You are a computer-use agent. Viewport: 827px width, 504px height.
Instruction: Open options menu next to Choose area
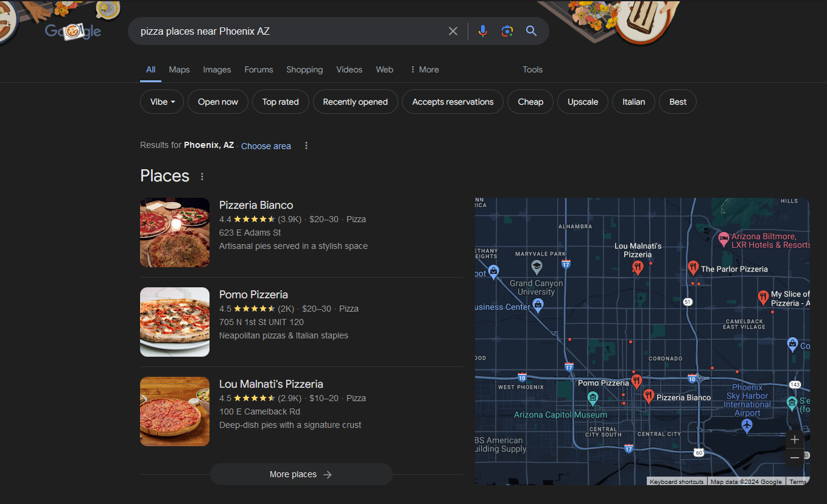(x=306, y=145)
